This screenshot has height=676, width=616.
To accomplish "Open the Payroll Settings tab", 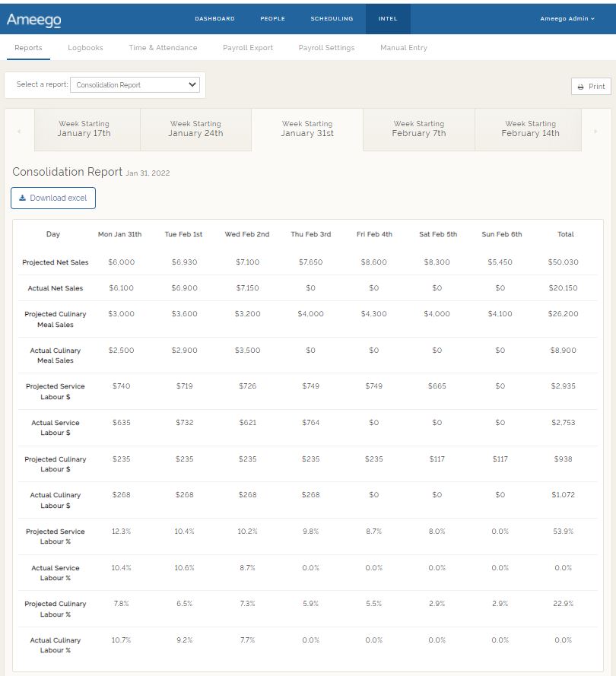I will [326, 48].
